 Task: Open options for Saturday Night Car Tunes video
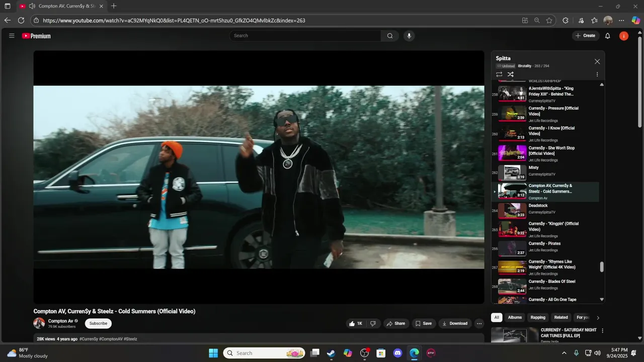(602, 331)
